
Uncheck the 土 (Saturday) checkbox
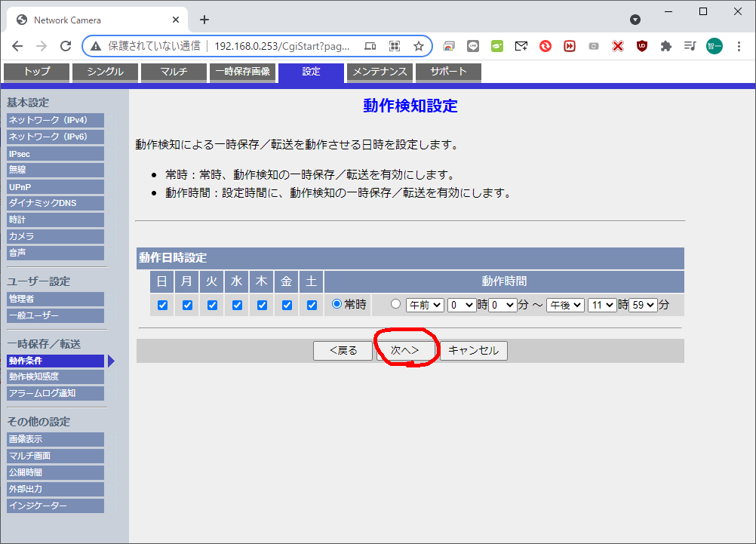[312, 305]
